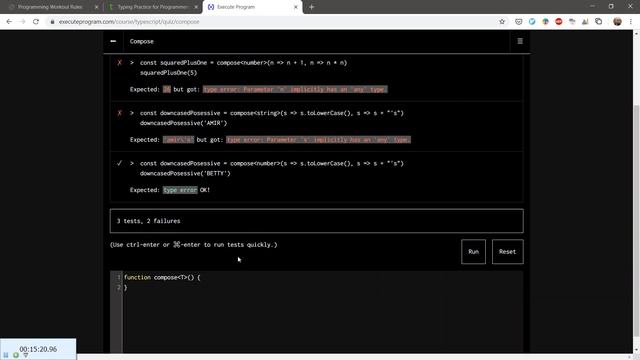The image size is (640, 360).
Task: Click the page vertical scrollbar
Action: 636,220
